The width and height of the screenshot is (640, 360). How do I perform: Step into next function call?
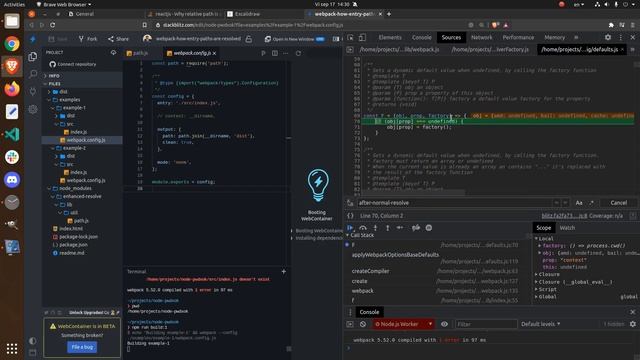click(376, 228)
